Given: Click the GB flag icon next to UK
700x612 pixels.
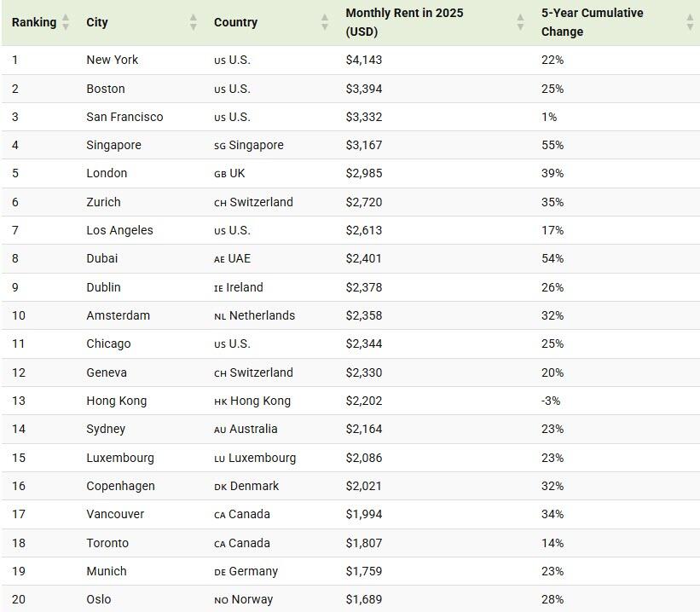Looking at the screenshot, I should (222, 173).
